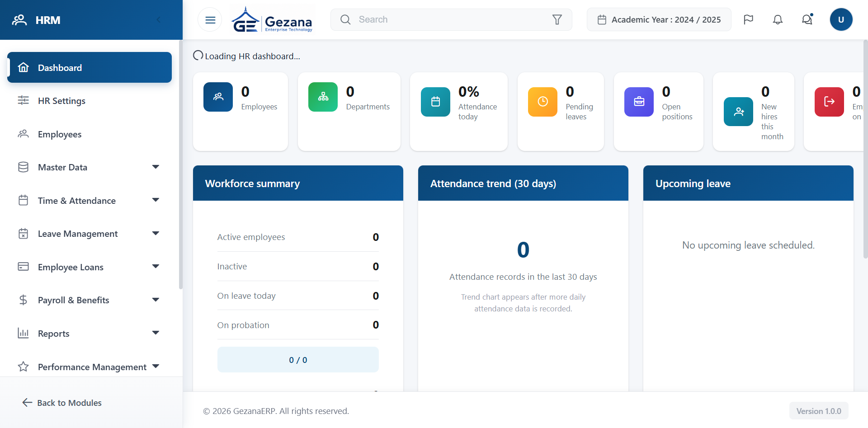
Task: Open the flag icon in top bar
Action: [748, 19]
